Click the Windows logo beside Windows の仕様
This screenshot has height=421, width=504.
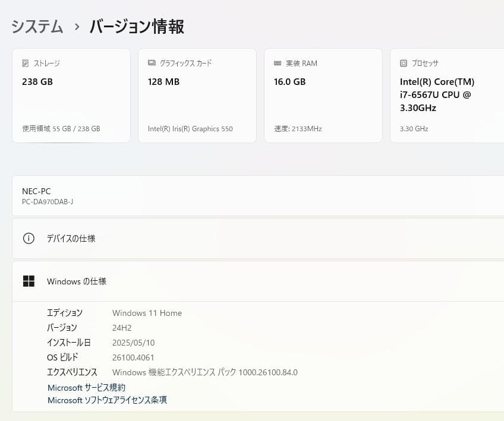29,281
